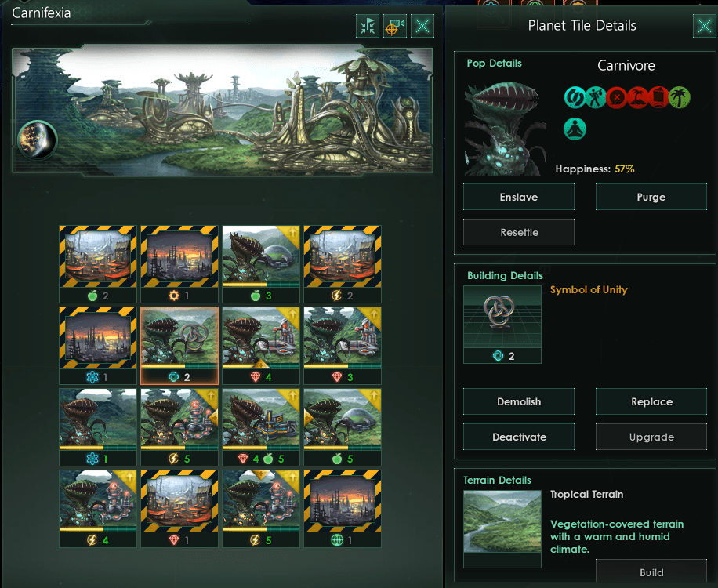Click the Enslave button

[519, 197]
